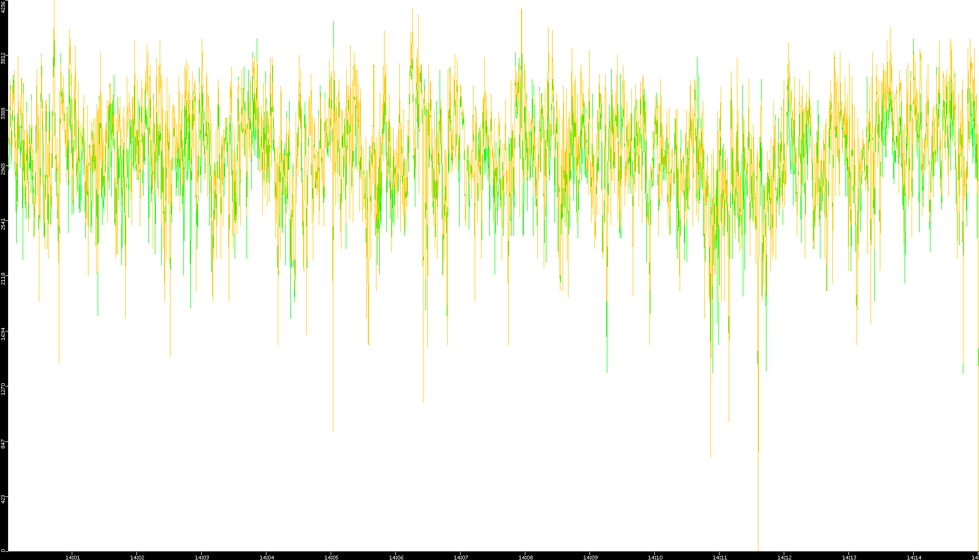Viewport: 979px width, 560px height.
Task: Select the 14:03 tick on time axis
Action: (202, 557)
